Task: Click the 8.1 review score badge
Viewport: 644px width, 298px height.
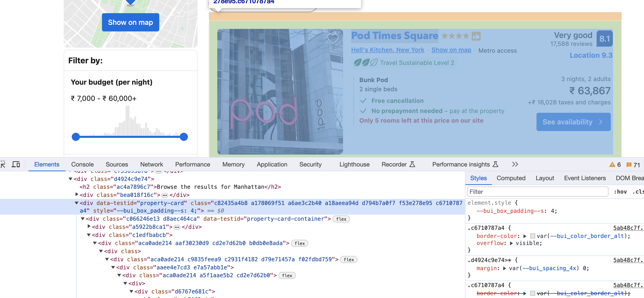Action: (x=604, y=39)
